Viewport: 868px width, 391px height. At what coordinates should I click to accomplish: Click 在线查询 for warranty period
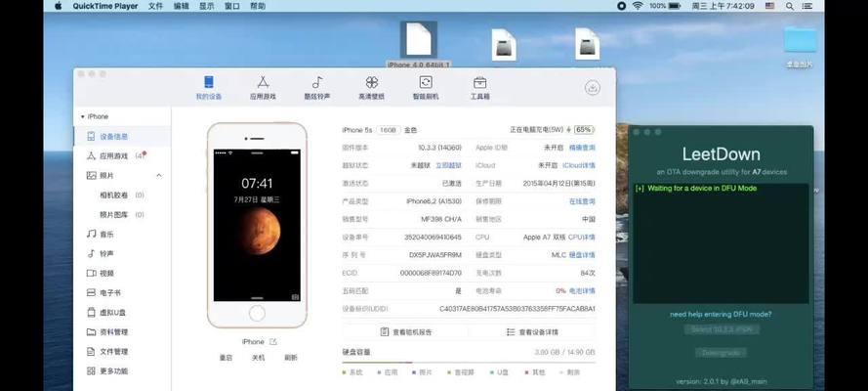tap(582, 201)
